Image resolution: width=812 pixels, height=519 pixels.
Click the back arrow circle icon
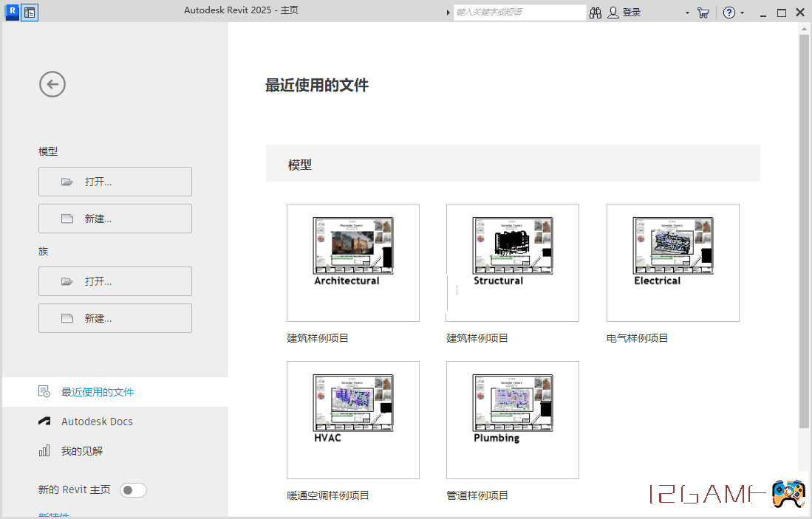click(52, 84)
